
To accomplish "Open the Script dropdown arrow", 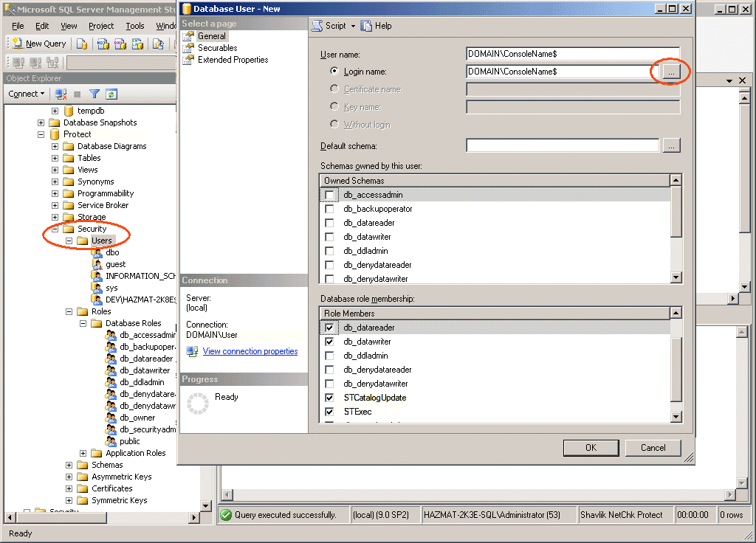I will 353,26.
